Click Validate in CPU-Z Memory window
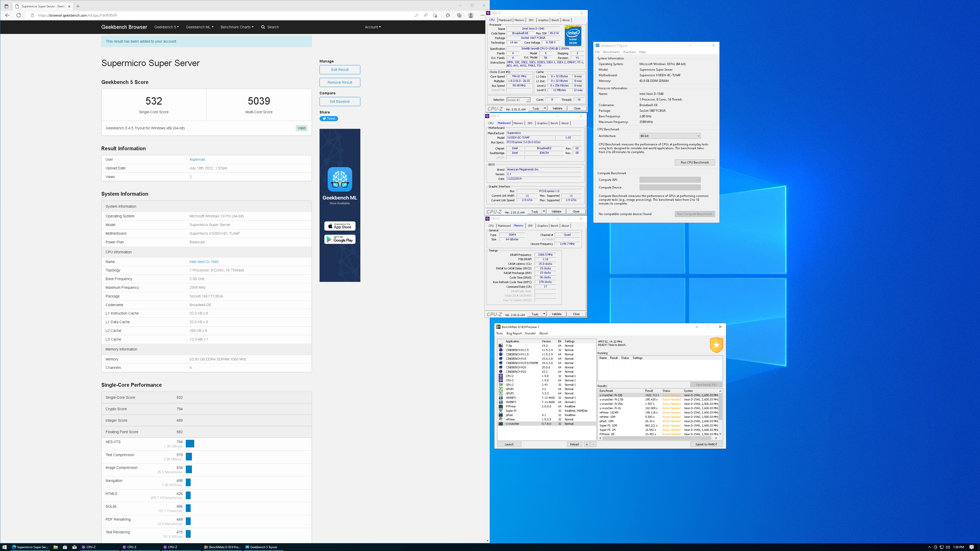Viewport: 980px width, 551px height. 557,314
